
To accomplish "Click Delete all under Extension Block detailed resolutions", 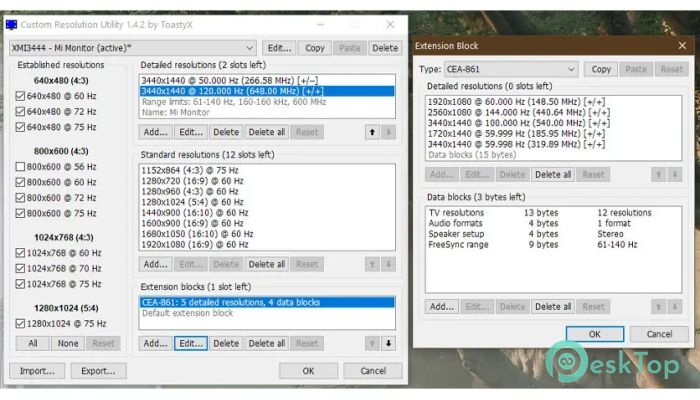I will [553, 175].
